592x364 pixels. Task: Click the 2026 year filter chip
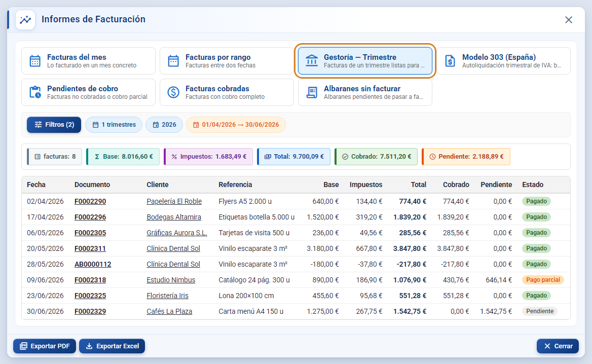click(164, 125)
